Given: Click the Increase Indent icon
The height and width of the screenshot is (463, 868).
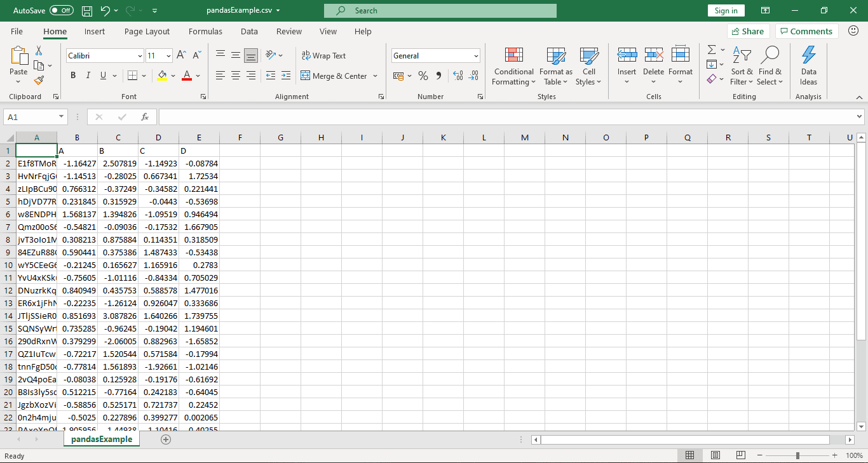Looking at the screenshot, I should 285,76.
